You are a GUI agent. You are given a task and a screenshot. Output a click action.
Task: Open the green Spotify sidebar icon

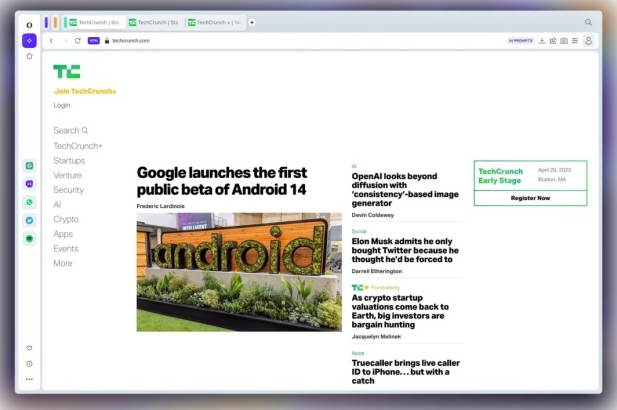[30, 238]
